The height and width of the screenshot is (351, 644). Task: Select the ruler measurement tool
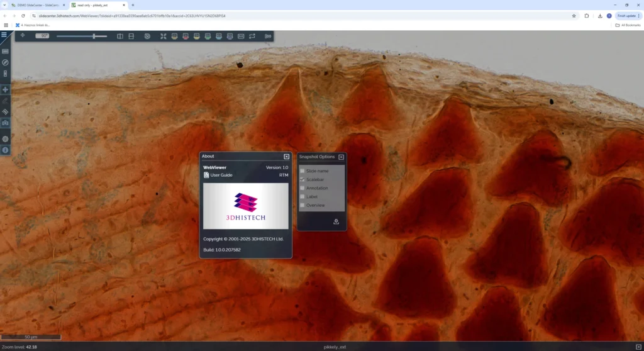coord(5,112)
